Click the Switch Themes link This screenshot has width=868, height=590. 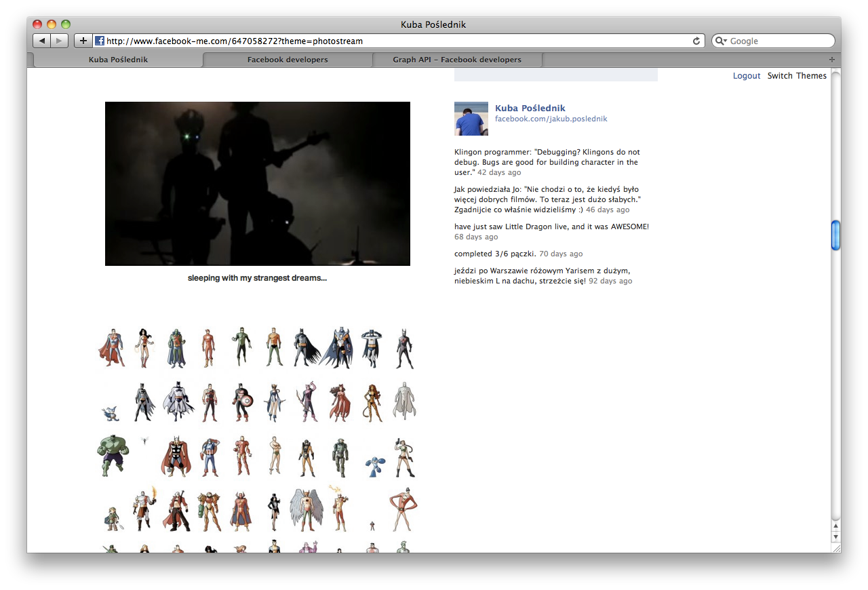point(797,76)
